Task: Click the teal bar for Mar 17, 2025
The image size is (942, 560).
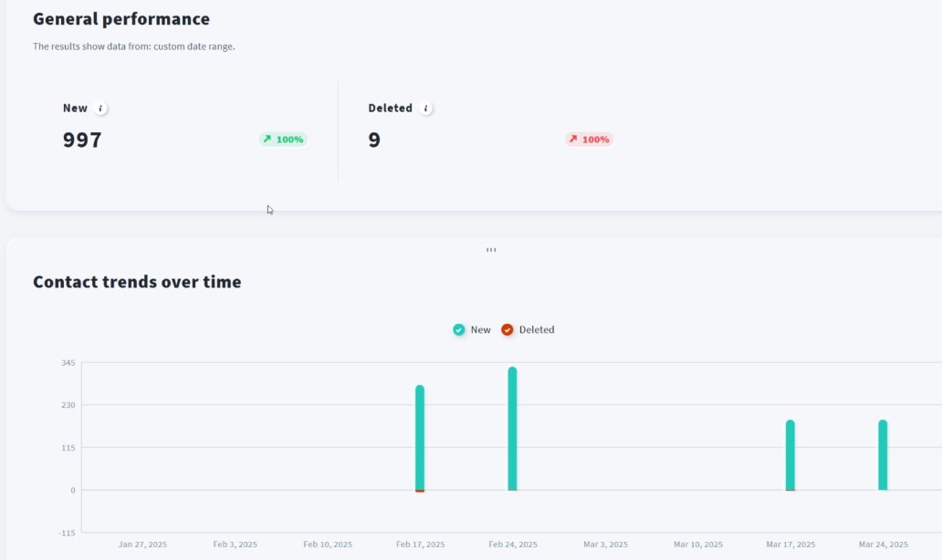Action: (790, 454)
